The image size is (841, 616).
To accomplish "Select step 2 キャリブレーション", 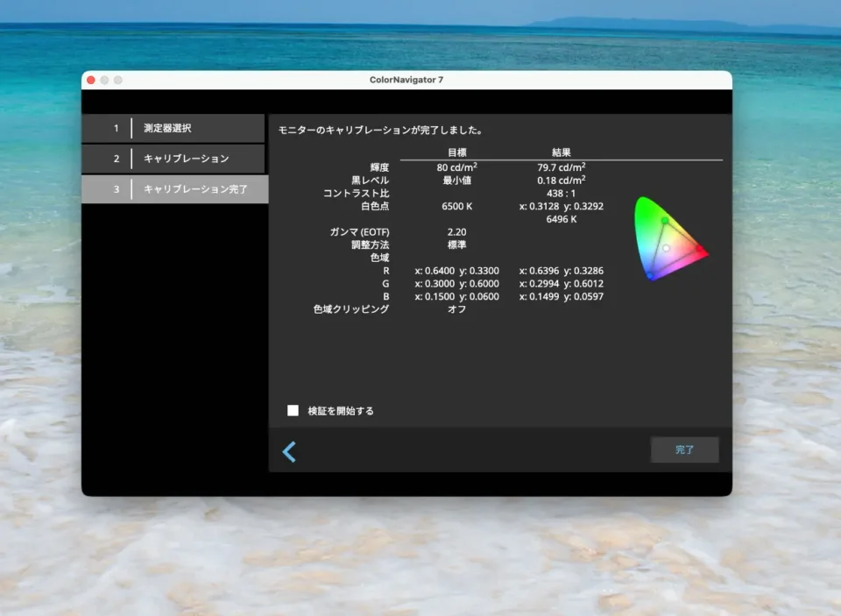I will click(173, 159).
